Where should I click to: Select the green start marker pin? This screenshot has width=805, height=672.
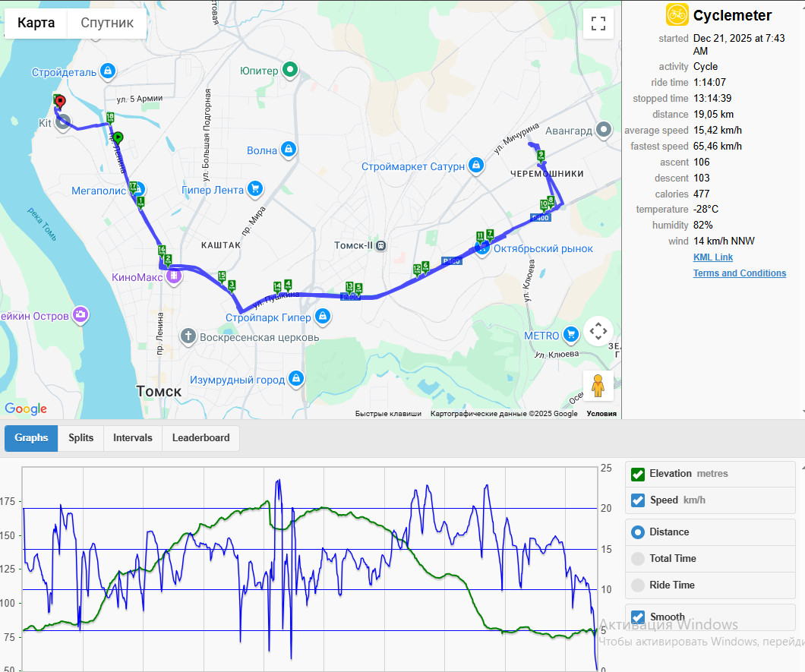[118, 138]
